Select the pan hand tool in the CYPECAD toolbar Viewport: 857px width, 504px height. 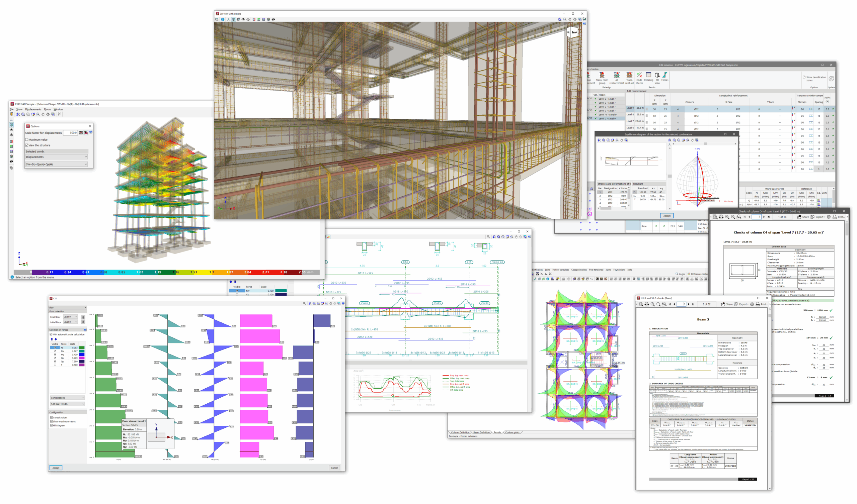(x=43, y=114)
